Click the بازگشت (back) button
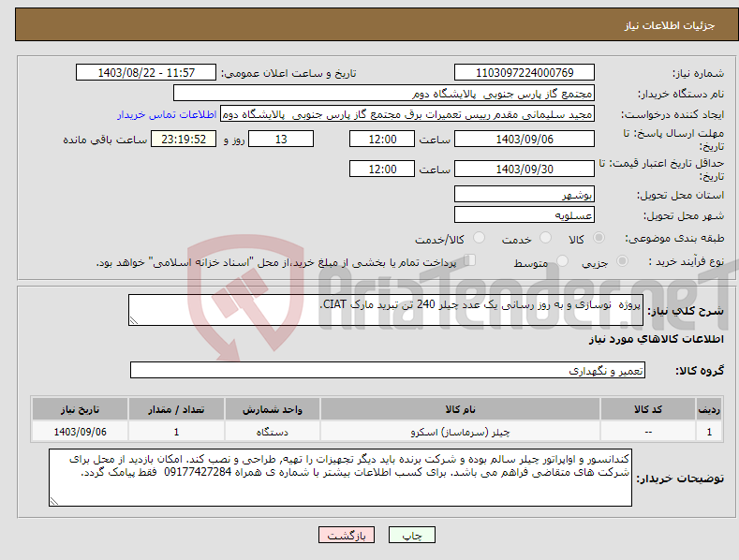The height and width of the screenshot is (560, 739). pos(347,535)
